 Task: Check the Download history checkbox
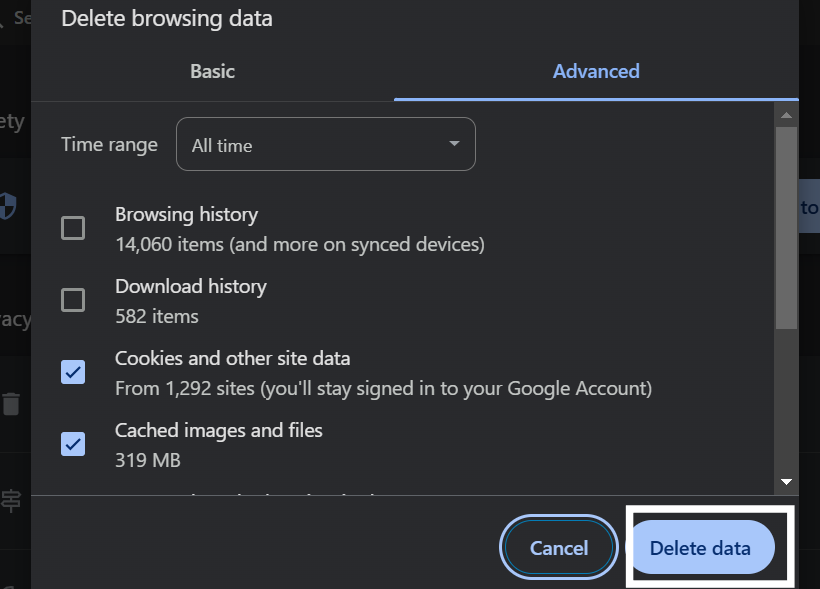(73, 300)
